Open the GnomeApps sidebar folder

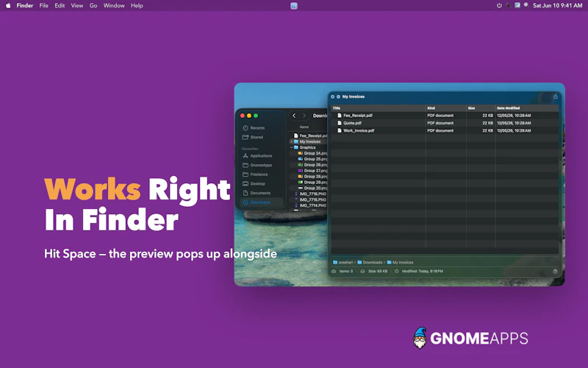tap(257, 165)
